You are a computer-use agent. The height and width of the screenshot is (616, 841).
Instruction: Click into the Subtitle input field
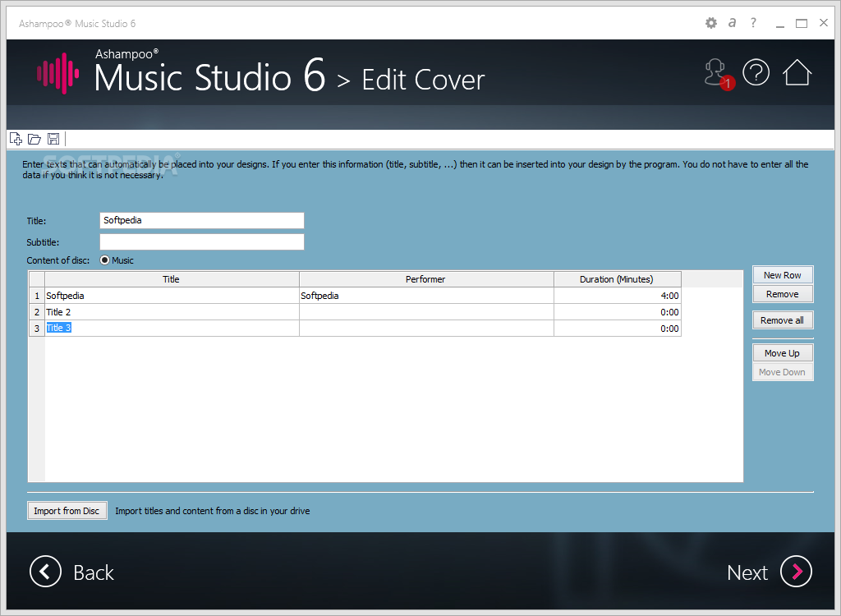click(202, 242)
